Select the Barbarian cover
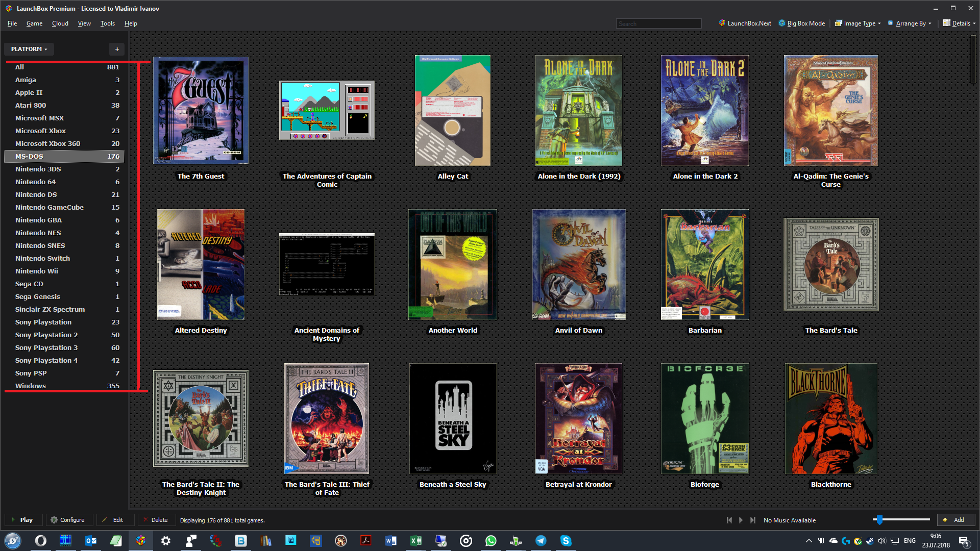This screenshot has width=980, height=551. point(705,264)
